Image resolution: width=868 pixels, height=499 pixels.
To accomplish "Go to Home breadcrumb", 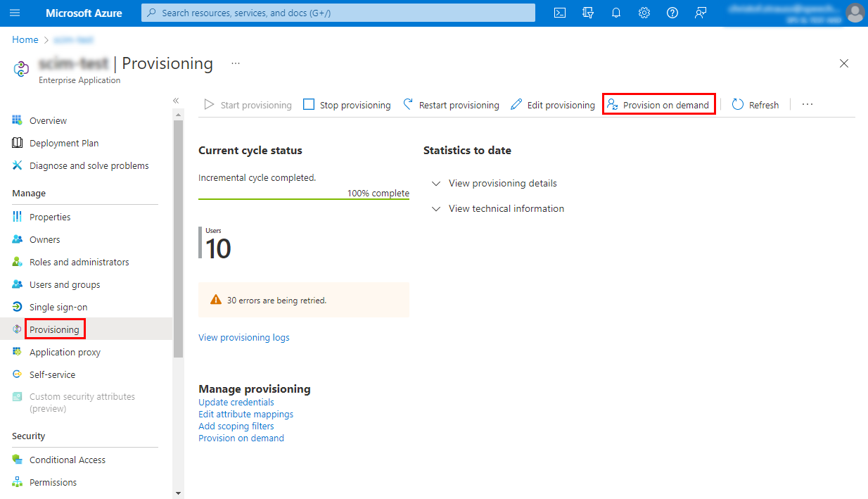I will click(25, 39).
